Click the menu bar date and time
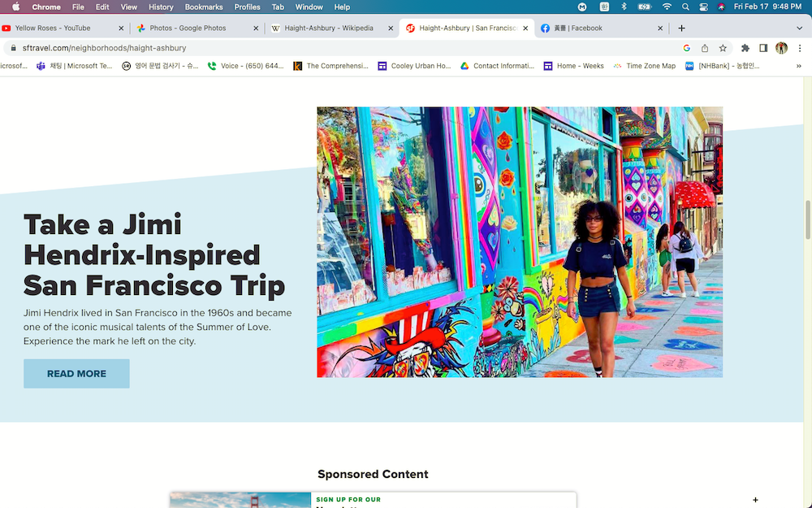Screen dimensions: 812x508 [767, 7]
